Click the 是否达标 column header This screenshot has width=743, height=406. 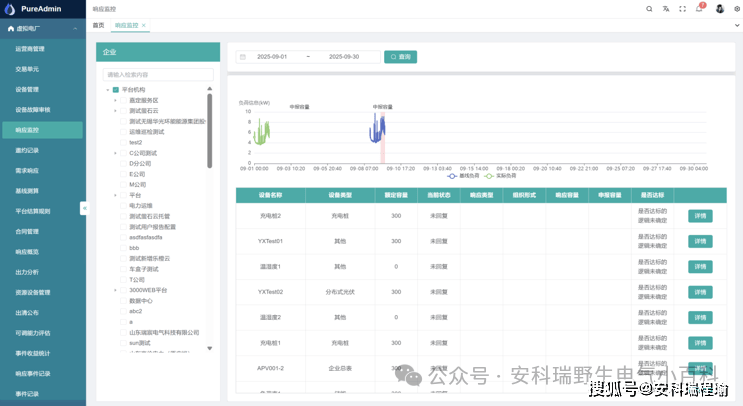(652, 195)
